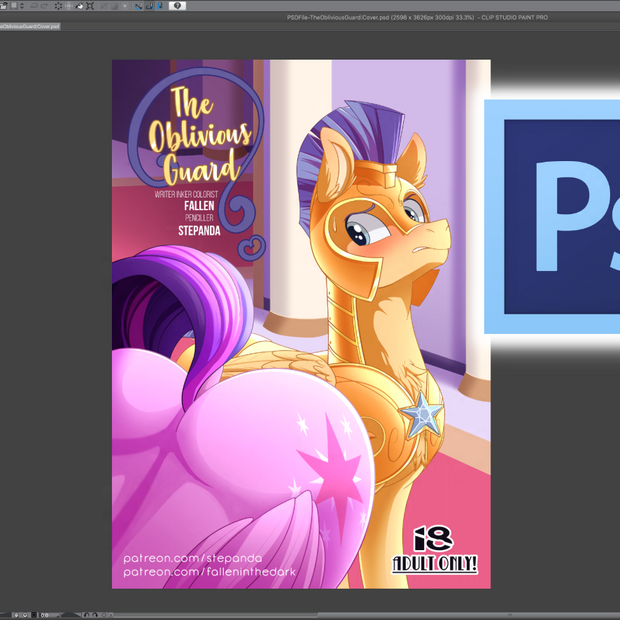620x620 pixels.
Task: Click the horizontal canvas scrollbar at bottom
Action: pos(366,615)
